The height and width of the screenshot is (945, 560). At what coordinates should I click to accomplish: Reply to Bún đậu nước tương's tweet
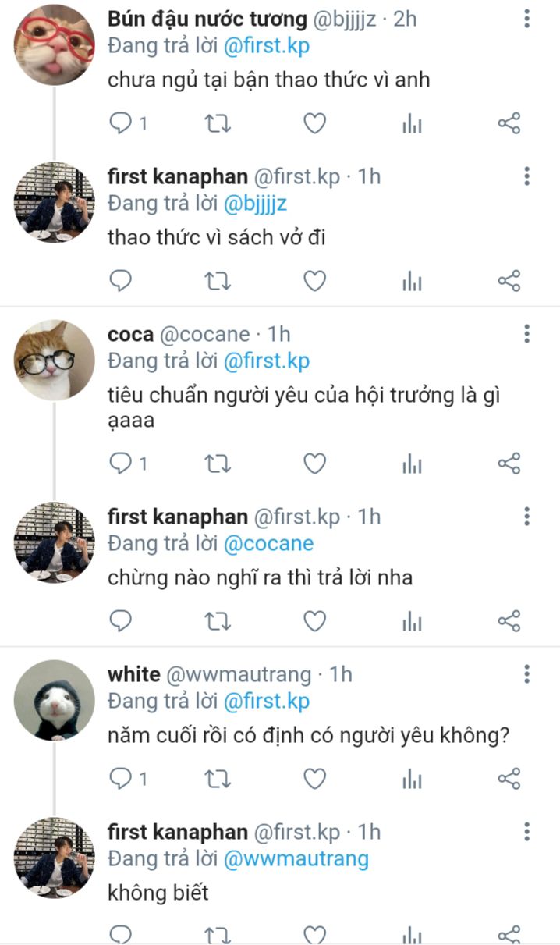(x=120, y=123)
